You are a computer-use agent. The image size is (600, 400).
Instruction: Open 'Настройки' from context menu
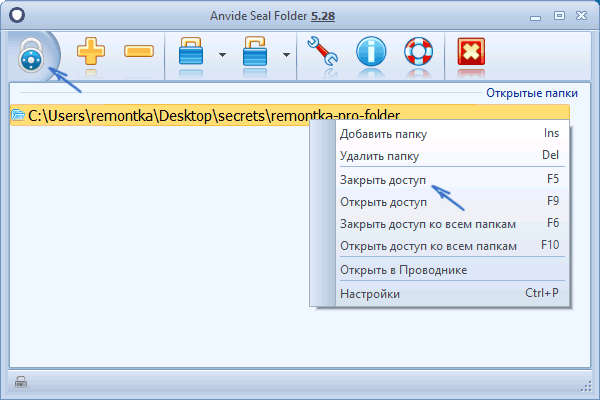tap(370, 294)
